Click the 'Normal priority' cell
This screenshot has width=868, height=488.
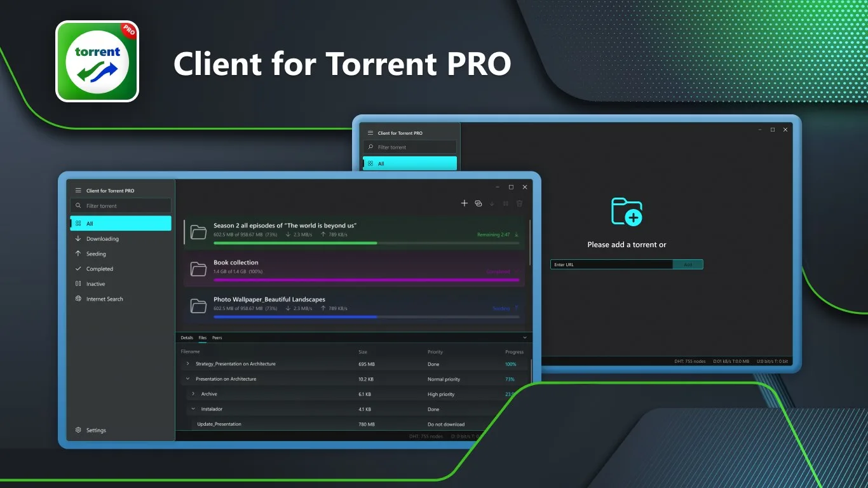click(444, 379)
